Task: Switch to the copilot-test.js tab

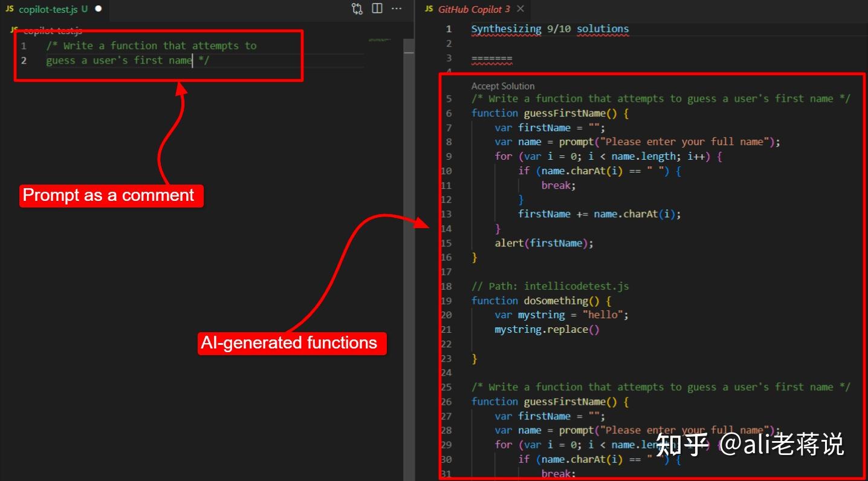Action: coord(48,9)
